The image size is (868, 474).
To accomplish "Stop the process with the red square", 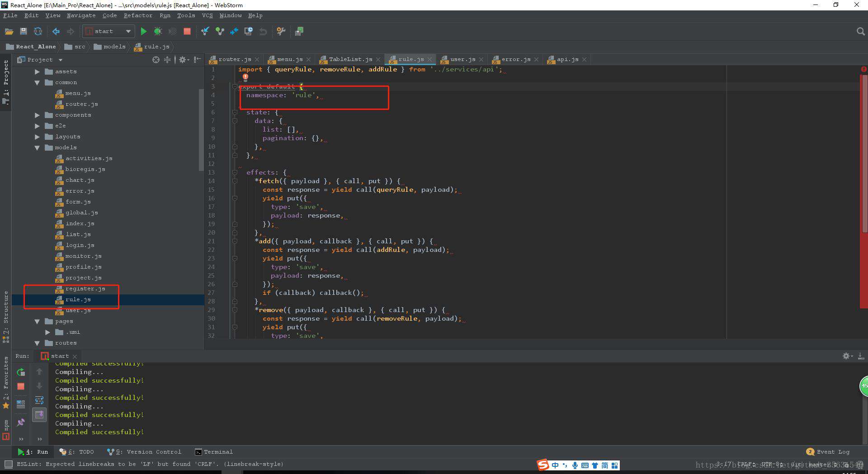I will pos(187,31).
